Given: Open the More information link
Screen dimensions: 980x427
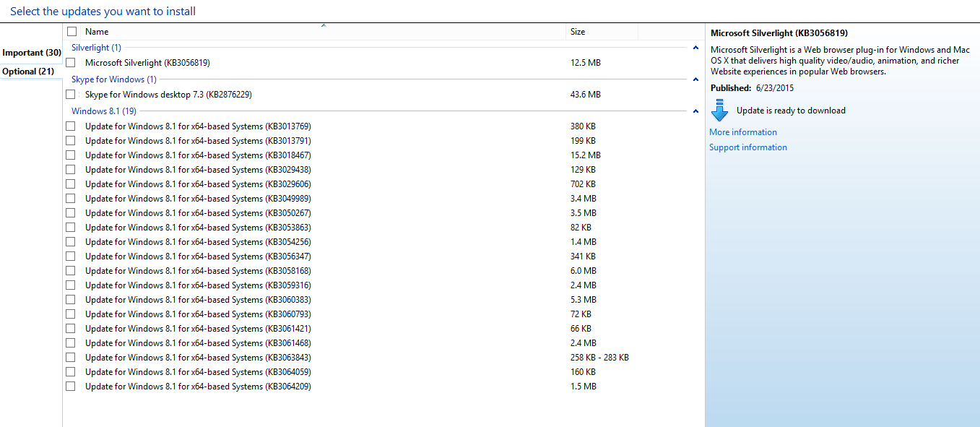Looking at the screenshot, I should [x=743, y=132].
